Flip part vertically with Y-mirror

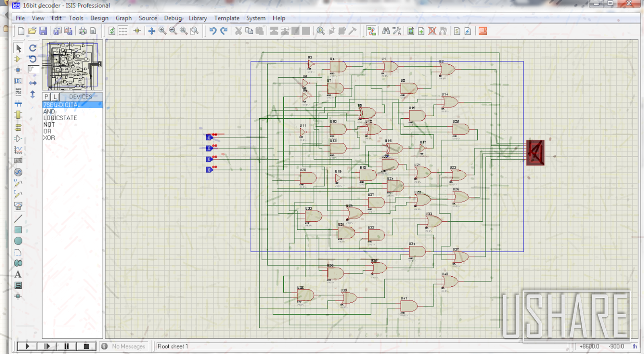pos(33,95)
